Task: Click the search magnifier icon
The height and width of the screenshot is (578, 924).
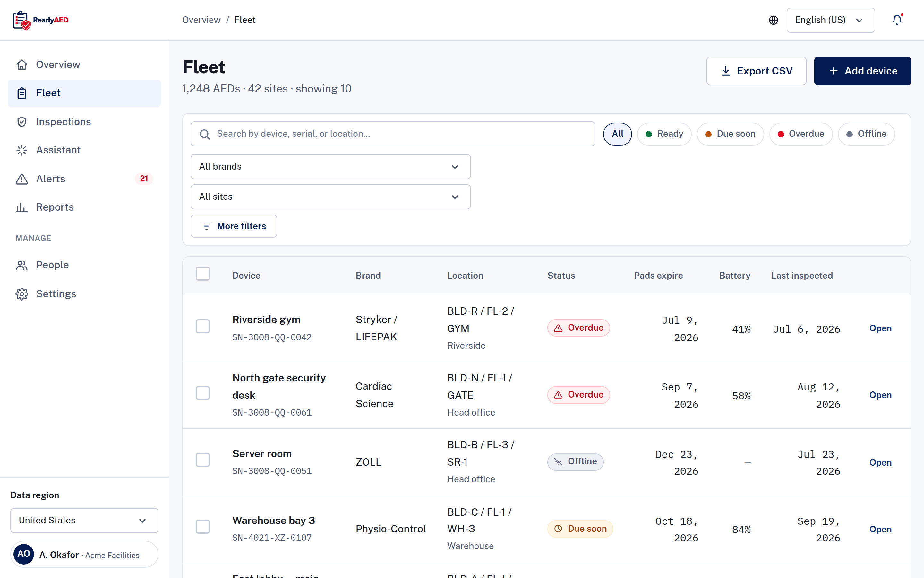Action: tap(205, 134)
